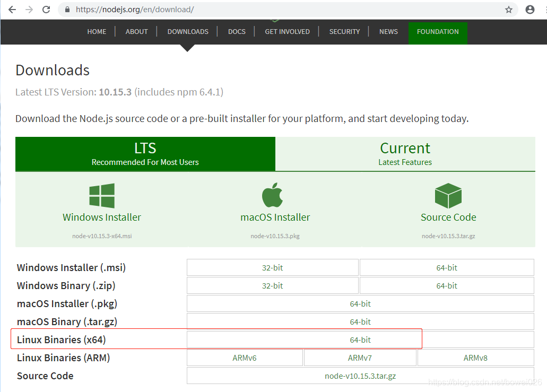Click the browser forward arrow
This screenshot has height=392, width=547.
click(x=29, y=10)
